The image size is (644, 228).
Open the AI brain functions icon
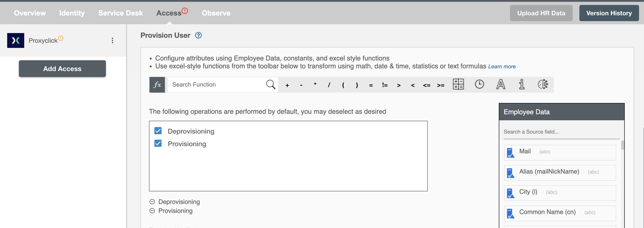point(543,84)
